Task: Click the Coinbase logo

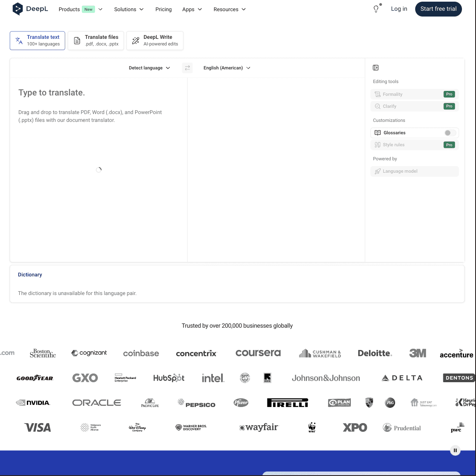Action: coord(141,353)
